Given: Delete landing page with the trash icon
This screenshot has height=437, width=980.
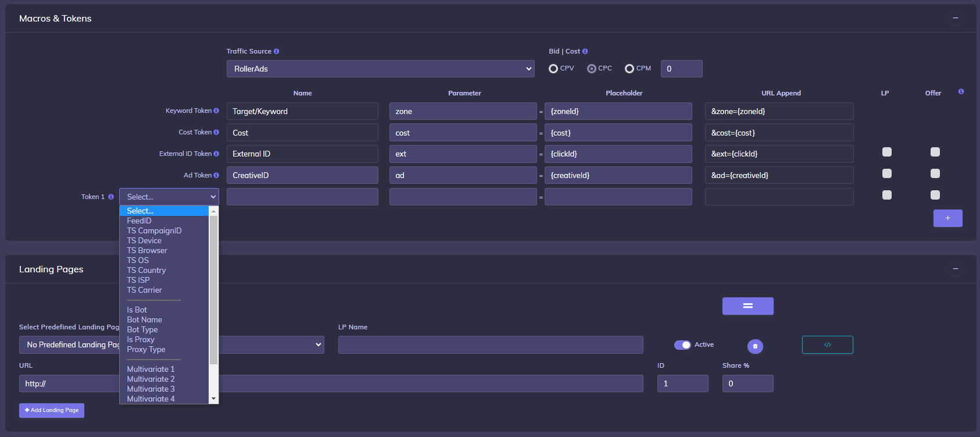Looking at the screenshot, I should (x=755, y=346).
